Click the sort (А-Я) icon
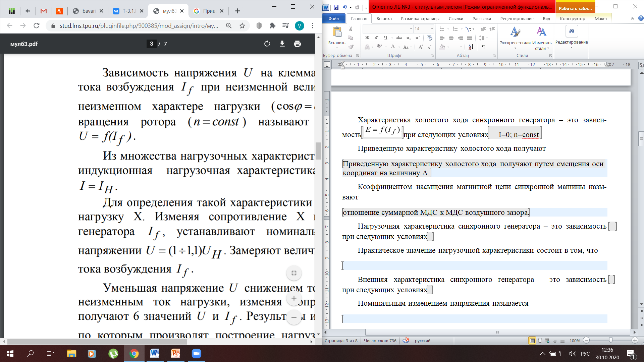 click(x=471, y=47)
